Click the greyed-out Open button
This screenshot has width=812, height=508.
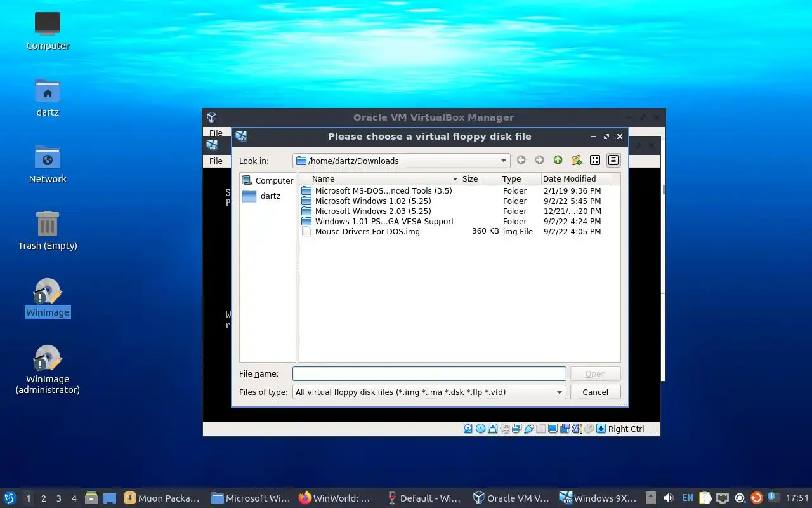[x=595, y=373]
